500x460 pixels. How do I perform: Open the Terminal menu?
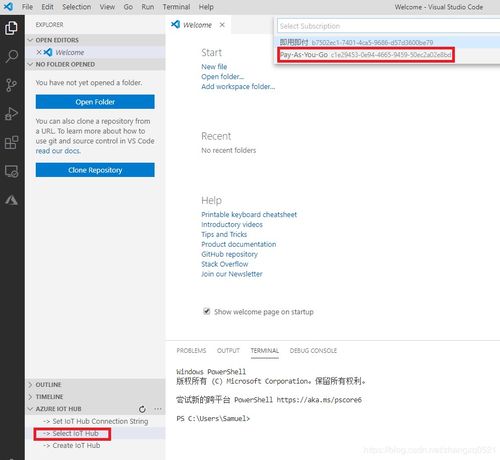tap(176, 7)
